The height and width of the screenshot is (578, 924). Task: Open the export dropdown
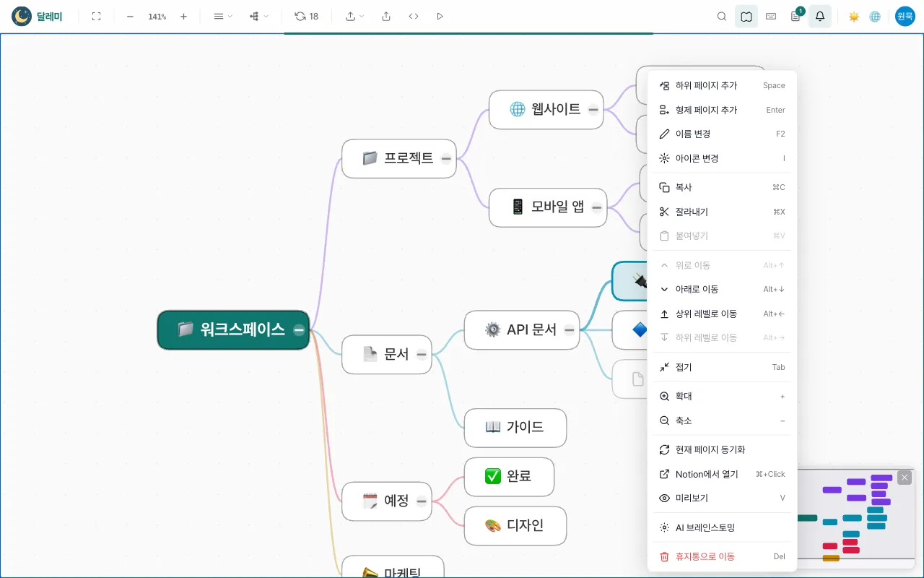[354, 17]
